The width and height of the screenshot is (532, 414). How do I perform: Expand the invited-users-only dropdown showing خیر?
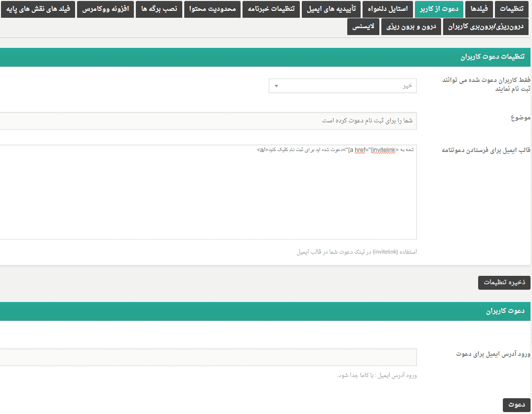343,86
